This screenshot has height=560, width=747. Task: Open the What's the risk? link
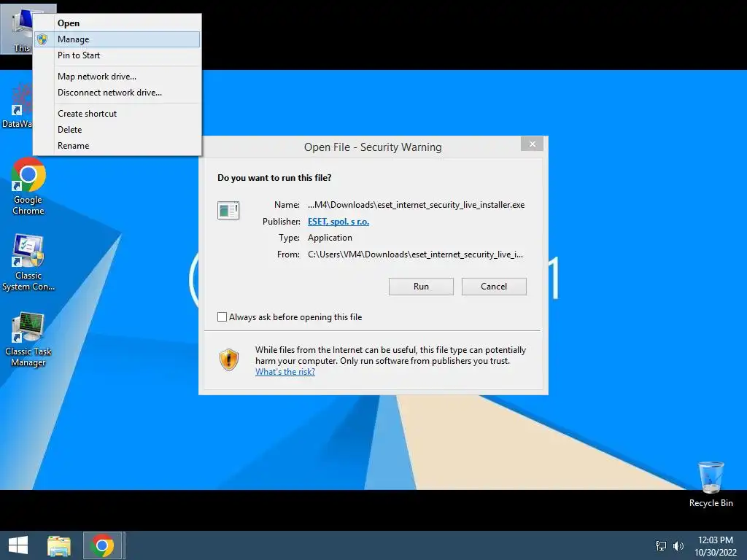[285, 372]
